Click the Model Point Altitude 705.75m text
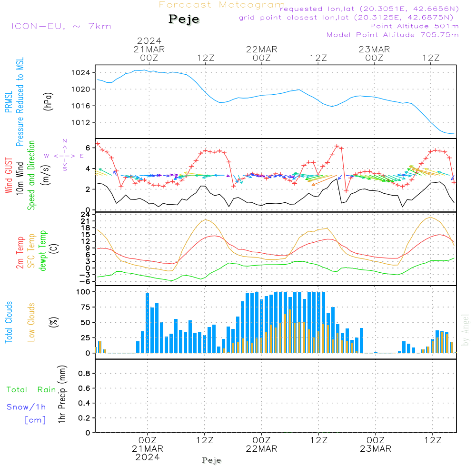 pos(393,34)
